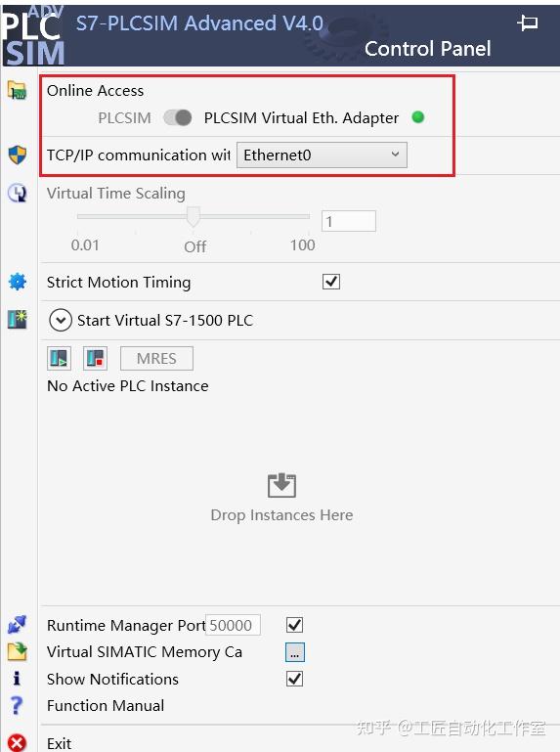Disable the Show Notifications checkbox
Screen dimensions: 560x752
click(294, 679)
